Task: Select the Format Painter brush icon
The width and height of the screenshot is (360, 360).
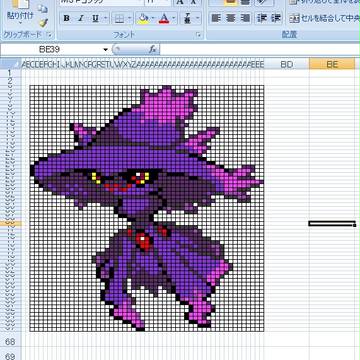Action: coord(43,23)
